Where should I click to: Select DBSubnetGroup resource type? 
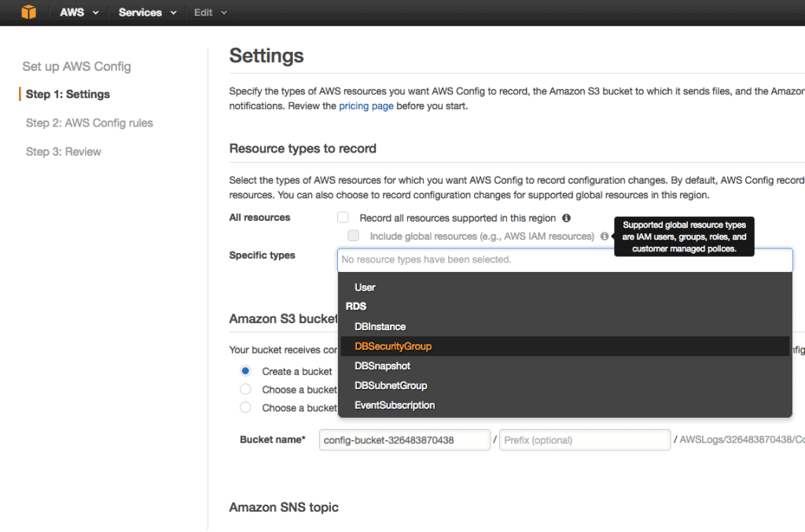pos(390,385)
